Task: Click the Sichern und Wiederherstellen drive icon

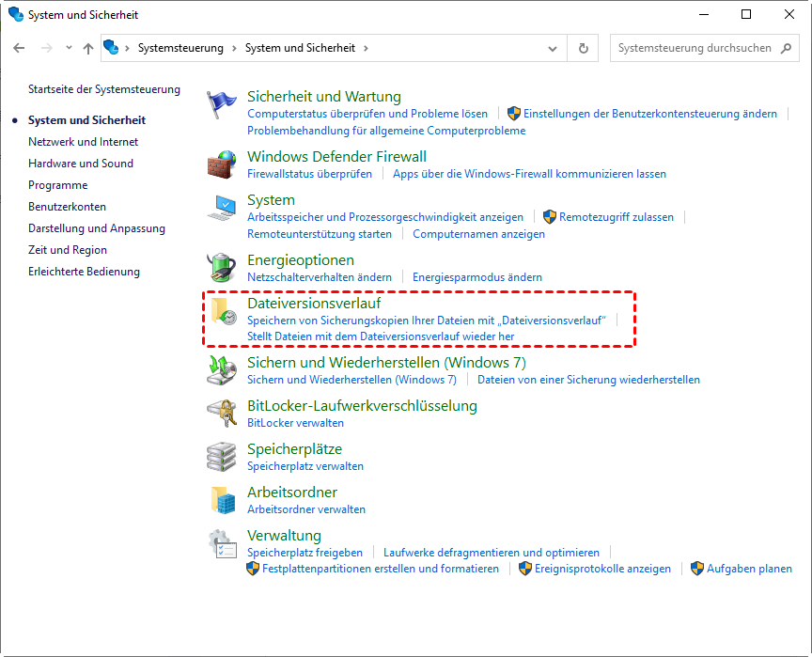Action: coord(222,370)
